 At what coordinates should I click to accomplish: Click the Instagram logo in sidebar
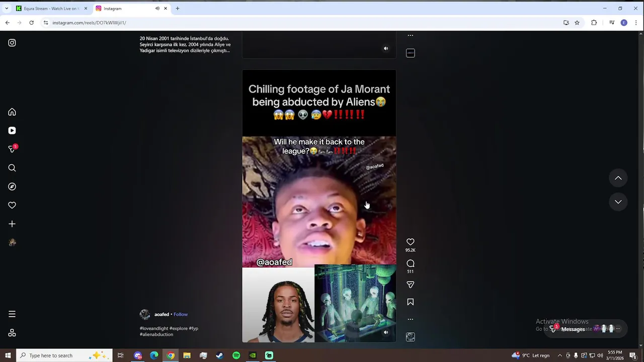click(12, 43)
